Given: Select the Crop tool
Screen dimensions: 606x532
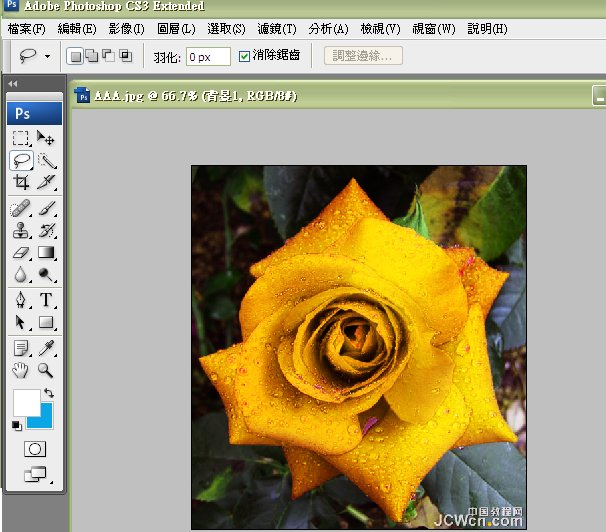Looking at the screenshot, I should (22, 182).
